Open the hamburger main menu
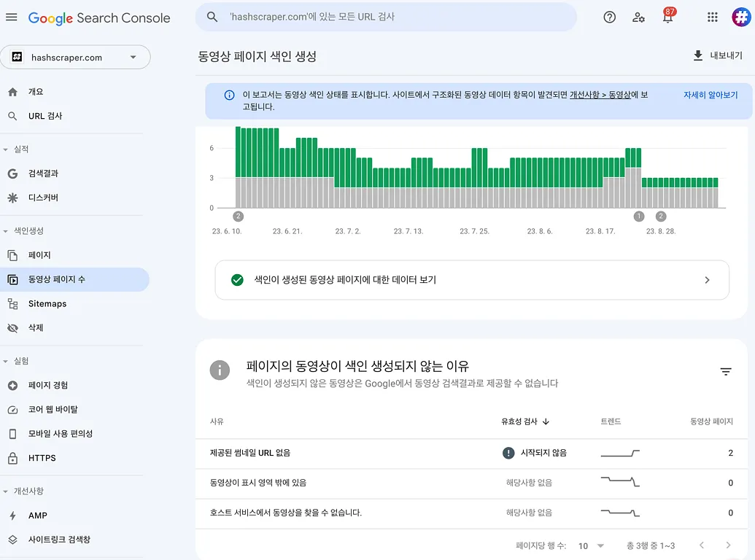Image resolution: width=755 pixels, height=560 pixels. coord(12,17)
